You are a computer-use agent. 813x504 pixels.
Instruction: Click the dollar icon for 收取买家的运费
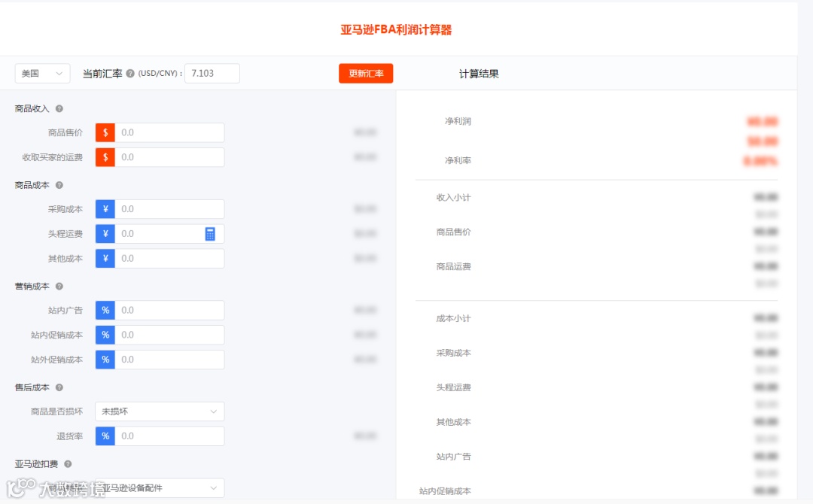[x=105, y=157]
